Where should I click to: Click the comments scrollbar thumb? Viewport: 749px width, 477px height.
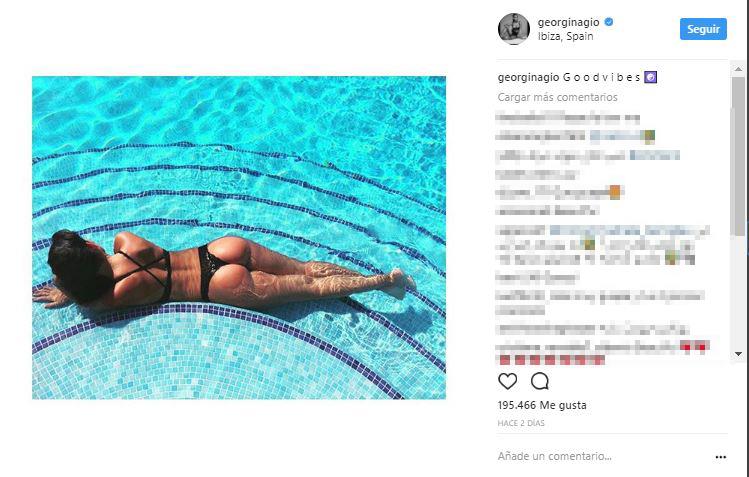point(738,156)
